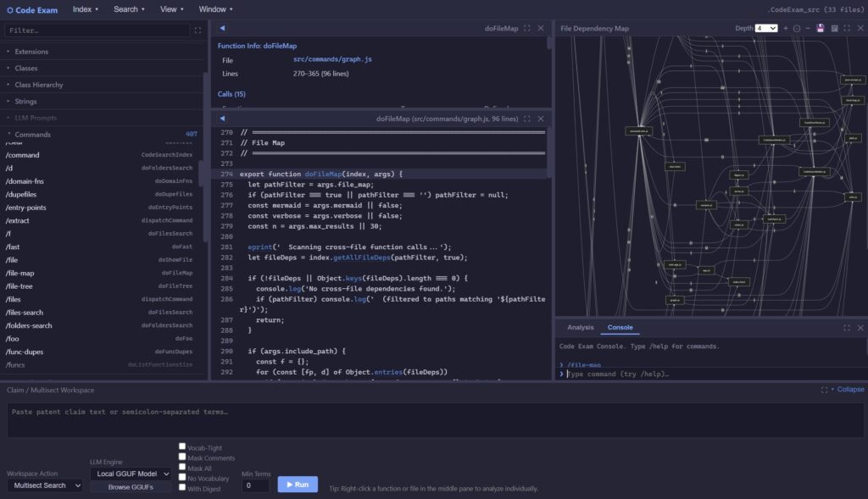Select the /fast command
868x499 pixels.
pyautogui.click(x=100, y=247)
